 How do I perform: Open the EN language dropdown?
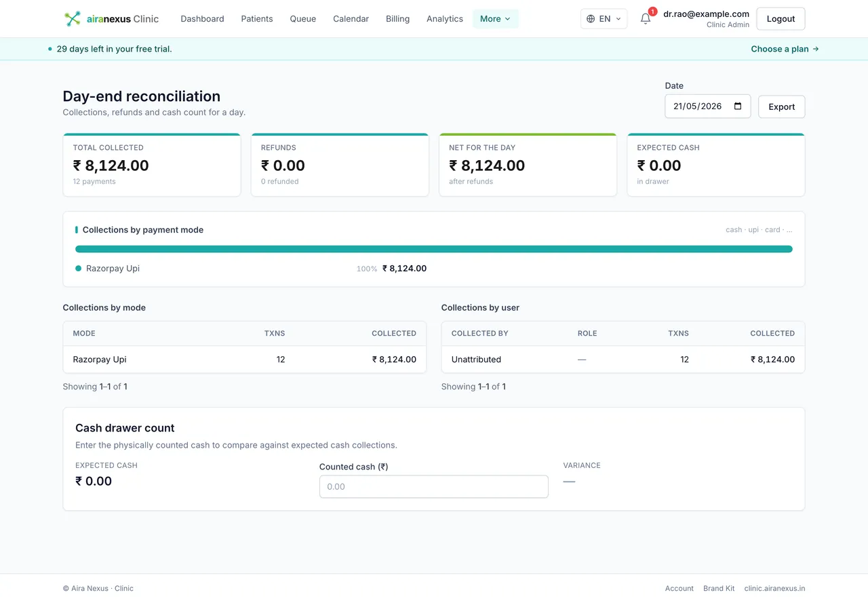coord(604,19)
